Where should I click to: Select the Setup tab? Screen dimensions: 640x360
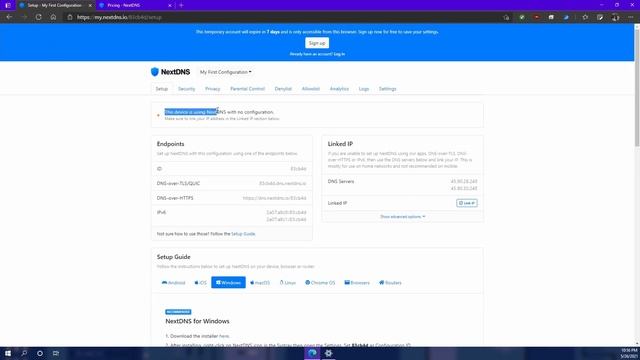tap(162, 89)
